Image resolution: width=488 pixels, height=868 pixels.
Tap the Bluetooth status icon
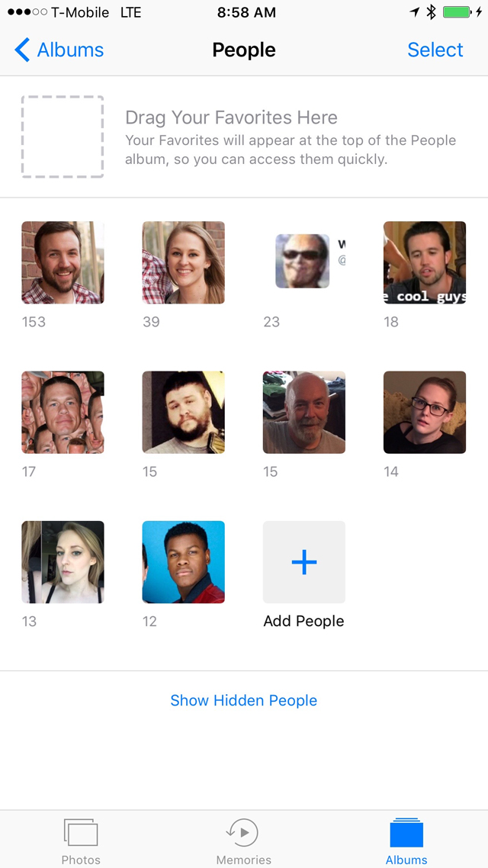(431, 12)
